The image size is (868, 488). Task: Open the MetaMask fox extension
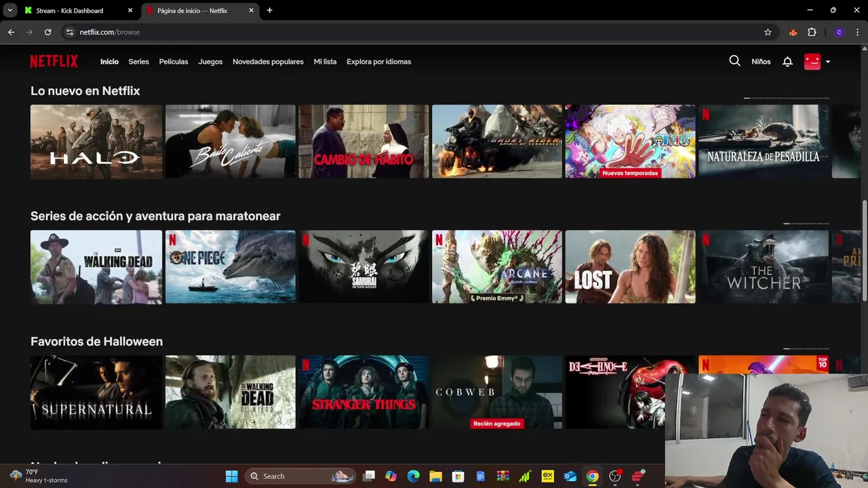click(793, 32)
